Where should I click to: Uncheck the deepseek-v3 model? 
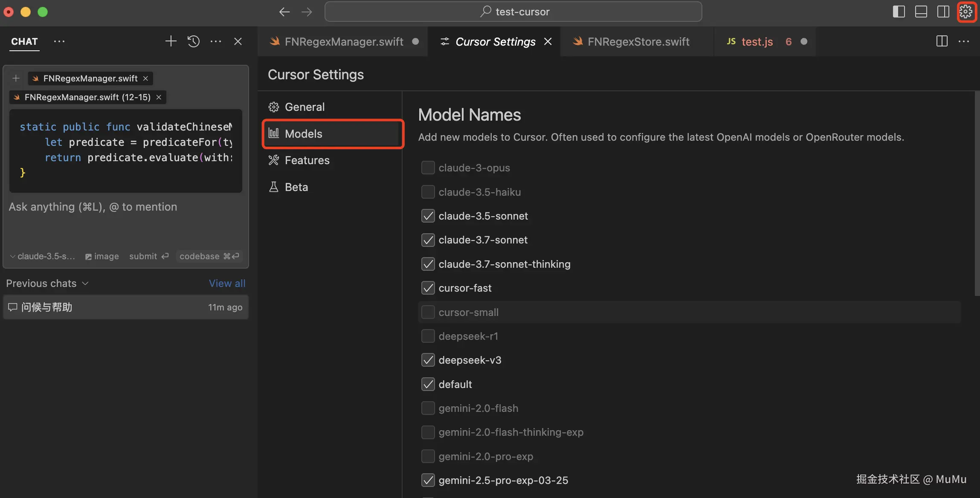click(x=428, y=360)
